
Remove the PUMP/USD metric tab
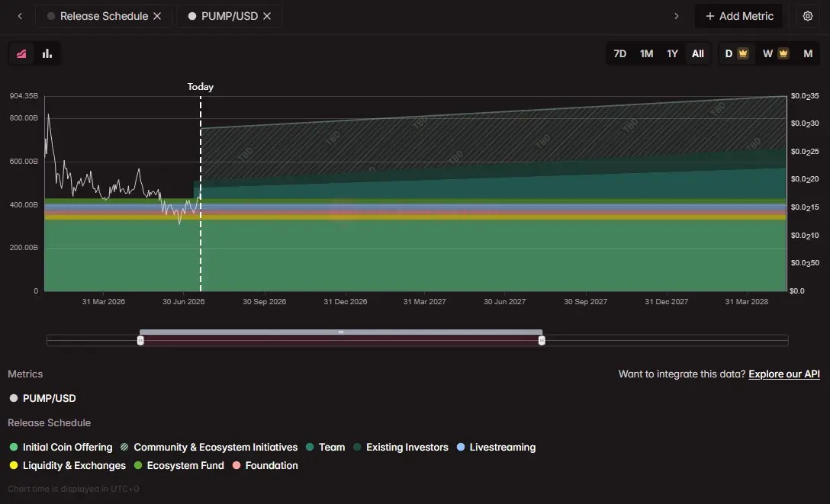click(267, 16)
